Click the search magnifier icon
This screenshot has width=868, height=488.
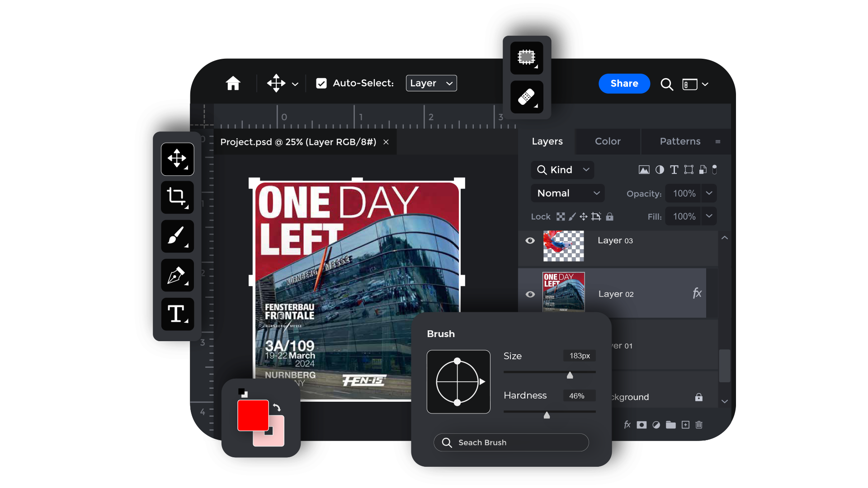tap(667, 84)
